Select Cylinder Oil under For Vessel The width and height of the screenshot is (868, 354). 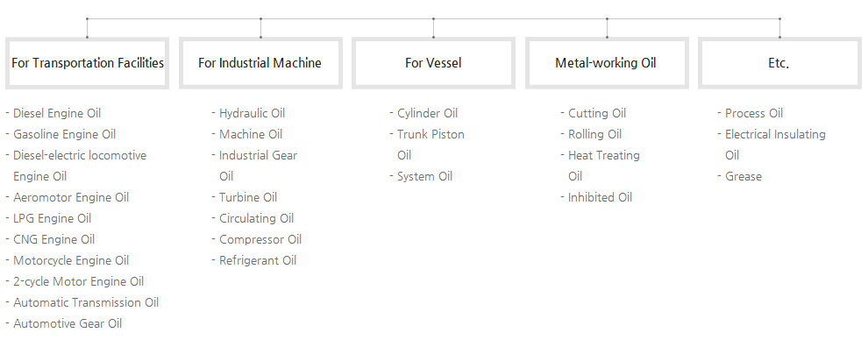coord(427,113)
